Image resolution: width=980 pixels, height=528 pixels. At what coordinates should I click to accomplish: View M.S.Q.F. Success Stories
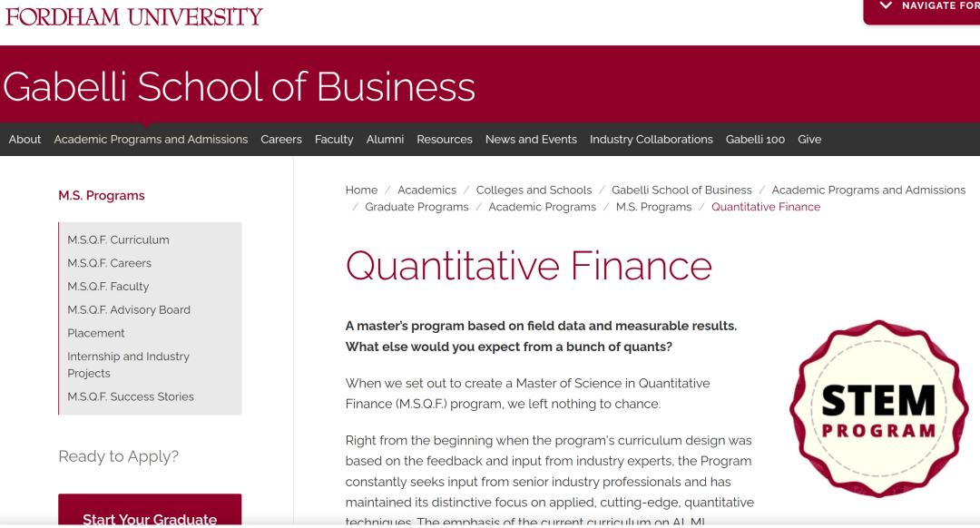131,397
